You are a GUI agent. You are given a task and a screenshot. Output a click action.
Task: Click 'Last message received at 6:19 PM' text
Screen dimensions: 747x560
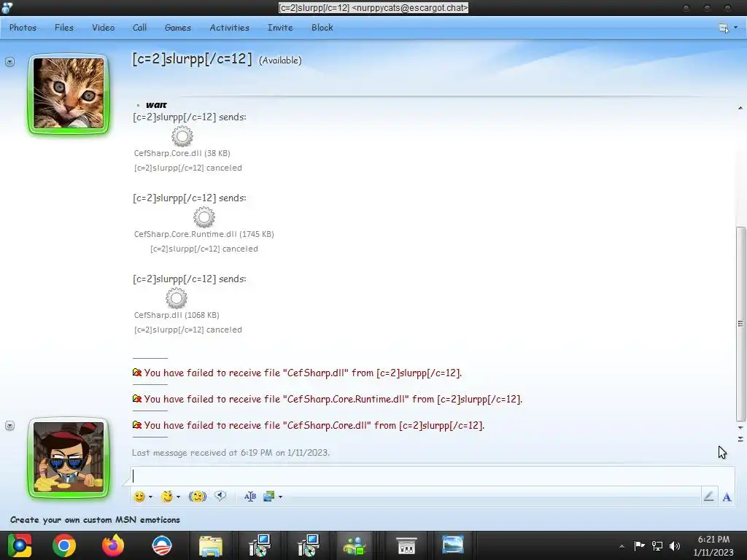coord(231,452)
